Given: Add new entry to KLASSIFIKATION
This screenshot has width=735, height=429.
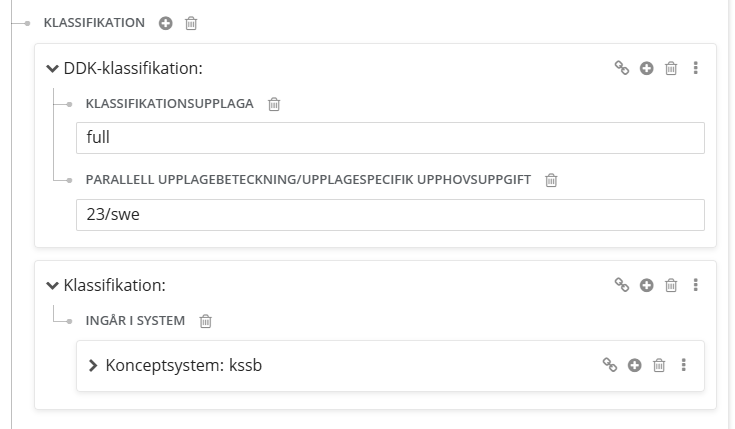Looking at the screenshot, I should pyautogui.click(x=165, y=23).
